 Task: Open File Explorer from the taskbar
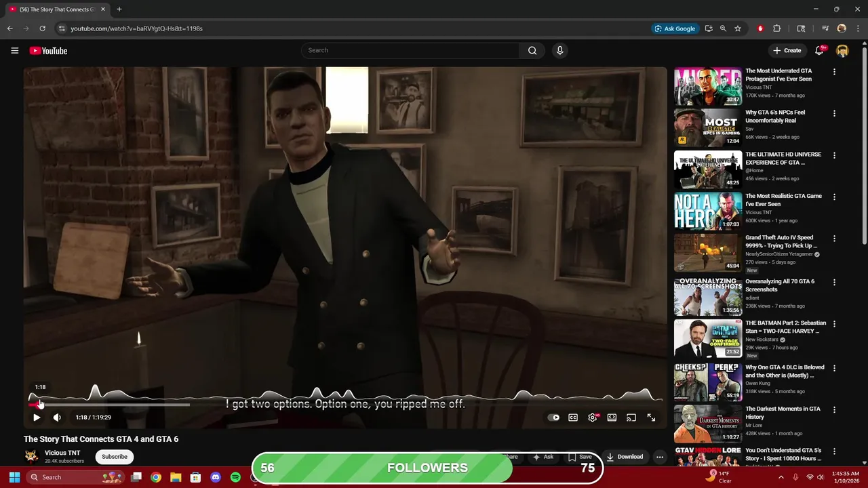(x=176, y=477)
